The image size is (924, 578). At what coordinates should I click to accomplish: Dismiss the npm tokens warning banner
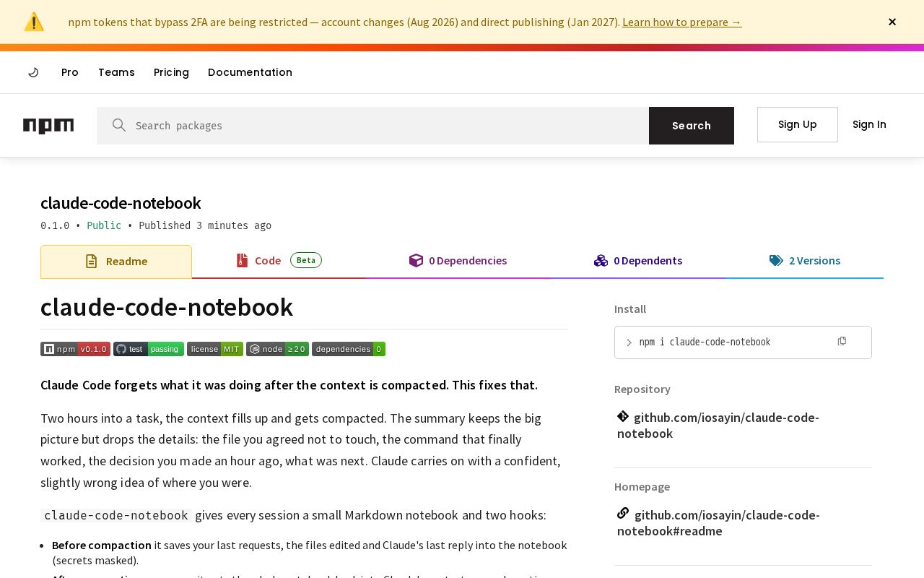click(x=892, y=22)
